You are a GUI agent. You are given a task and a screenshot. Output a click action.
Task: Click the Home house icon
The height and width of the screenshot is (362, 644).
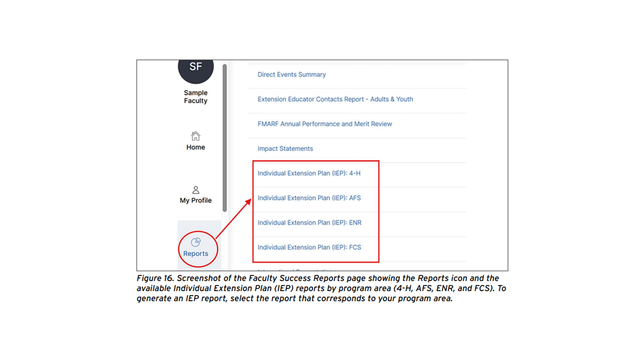coord(196,136)
